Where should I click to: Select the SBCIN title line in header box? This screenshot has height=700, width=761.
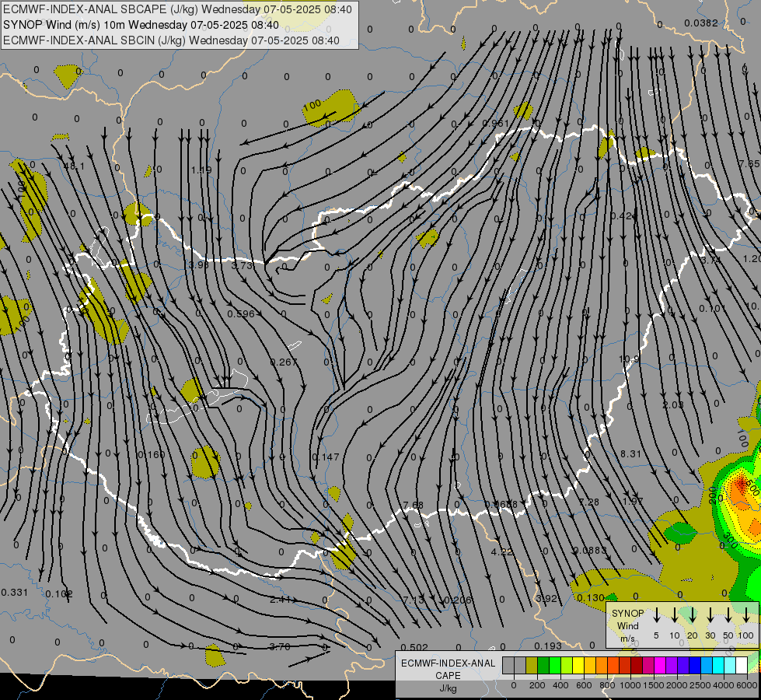[x=171, y=40]
